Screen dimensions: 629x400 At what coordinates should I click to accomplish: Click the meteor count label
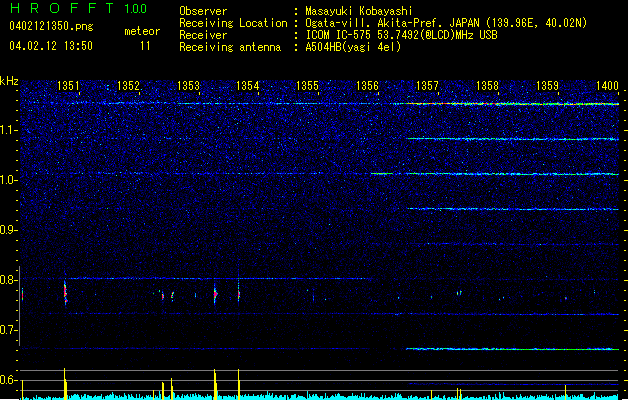coord(142,31)
